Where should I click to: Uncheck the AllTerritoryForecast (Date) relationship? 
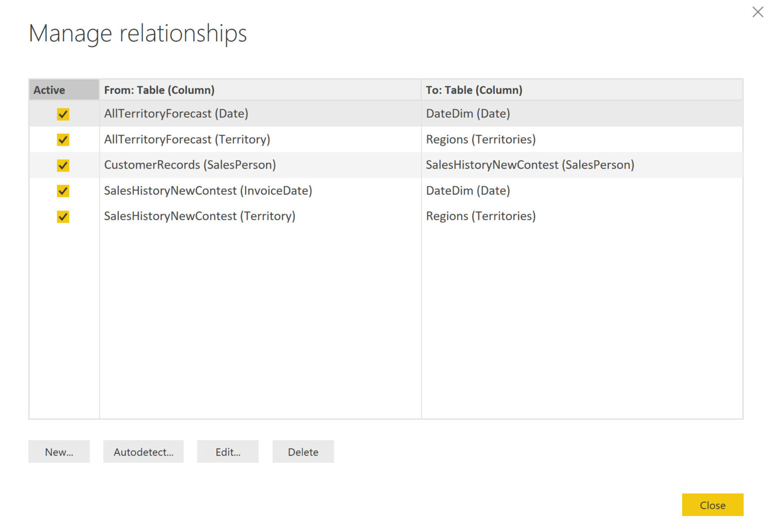point(63,114)
